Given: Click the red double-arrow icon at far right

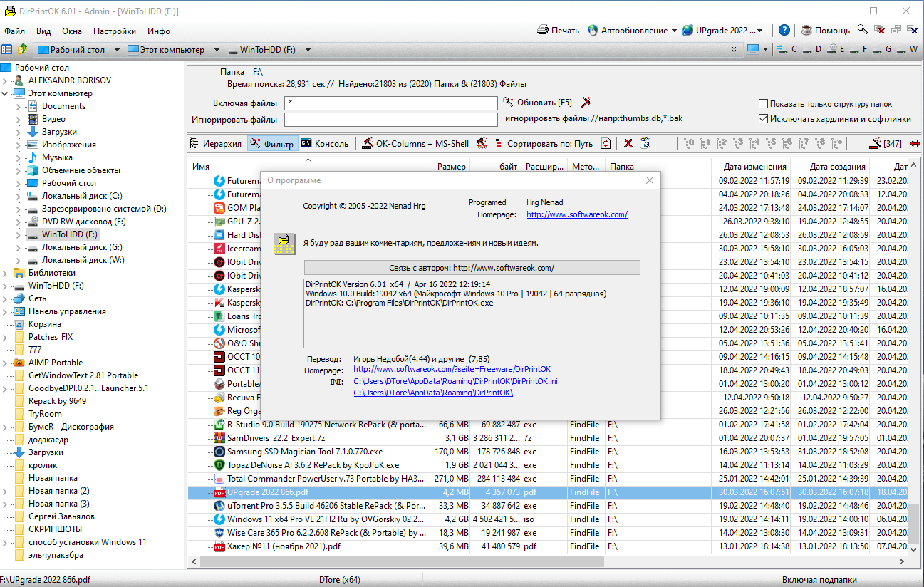Looking at the screenshot, I should coord(915,143).
